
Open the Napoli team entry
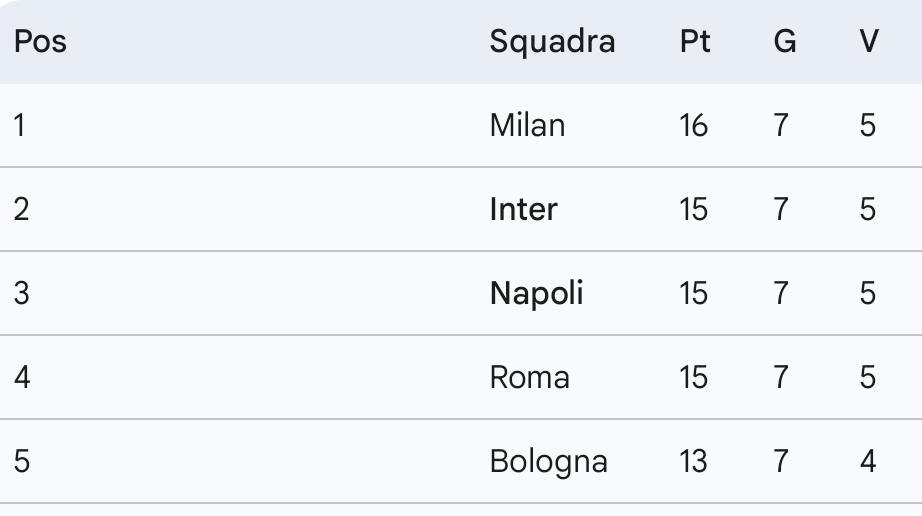[x=536, y=293]
